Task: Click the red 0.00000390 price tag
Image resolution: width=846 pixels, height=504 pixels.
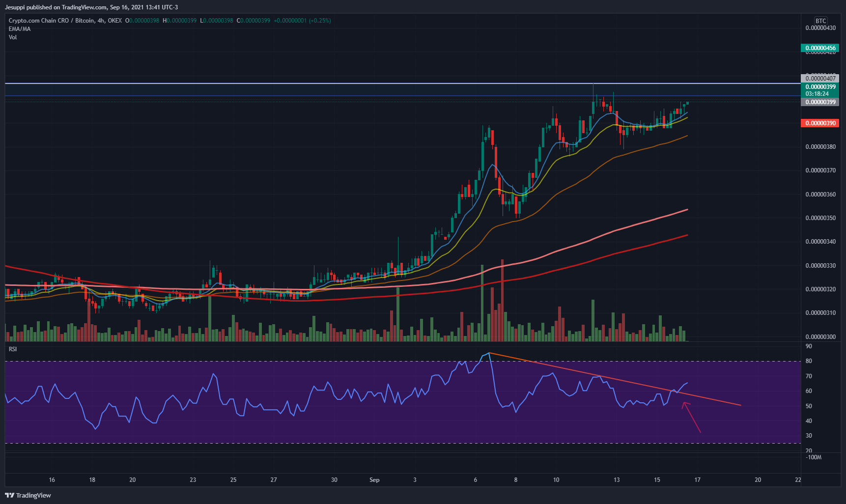Action: pyautogui.click(x=819, y=123)
